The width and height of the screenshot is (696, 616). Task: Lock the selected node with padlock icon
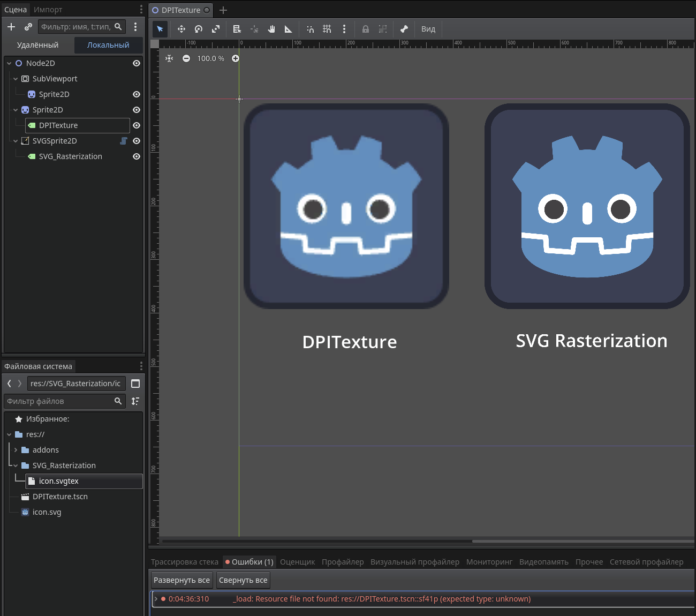tap(366, 29)
